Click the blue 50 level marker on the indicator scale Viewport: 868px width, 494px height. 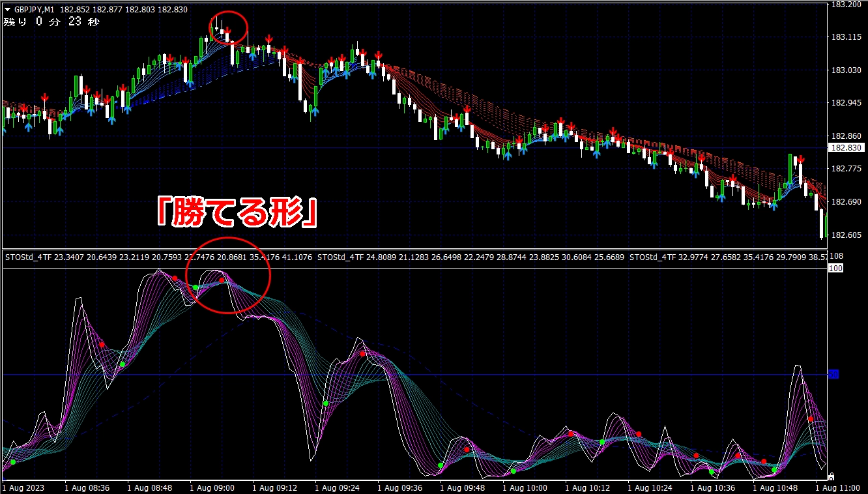833,374
